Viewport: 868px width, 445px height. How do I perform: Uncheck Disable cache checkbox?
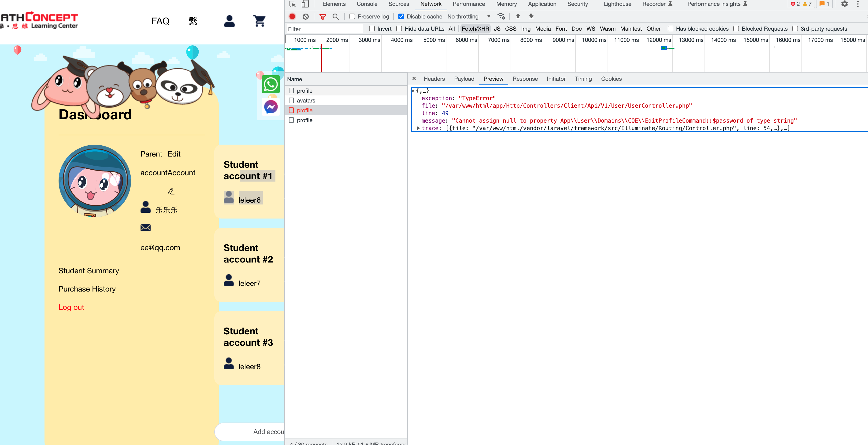click(401, 16)
